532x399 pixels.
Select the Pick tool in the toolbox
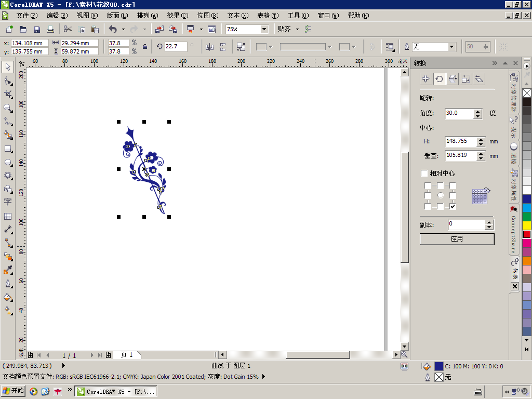pyautogui.click(x=8, y=67)
